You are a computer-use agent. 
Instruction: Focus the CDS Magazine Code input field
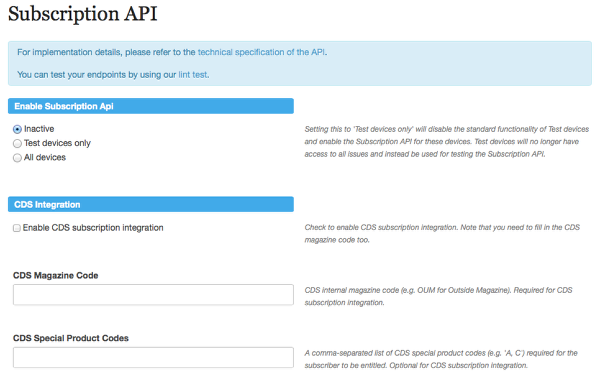click(x=153, y=295)
